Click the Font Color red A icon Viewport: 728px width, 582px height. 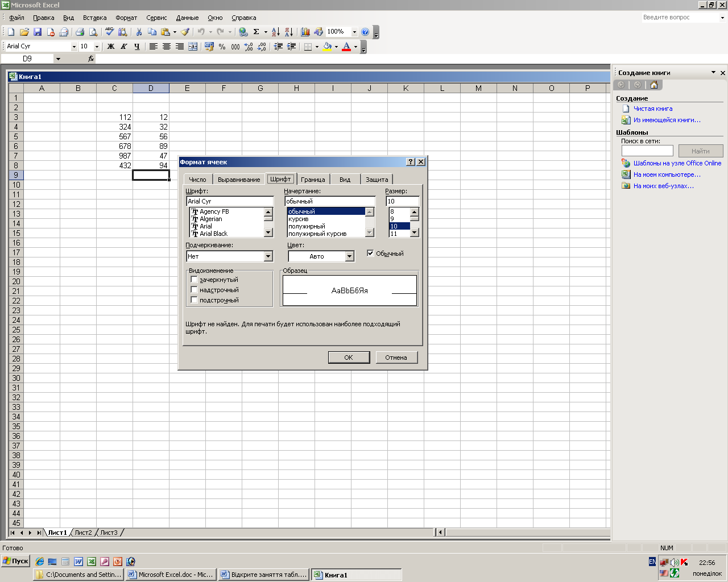(346, 47)
